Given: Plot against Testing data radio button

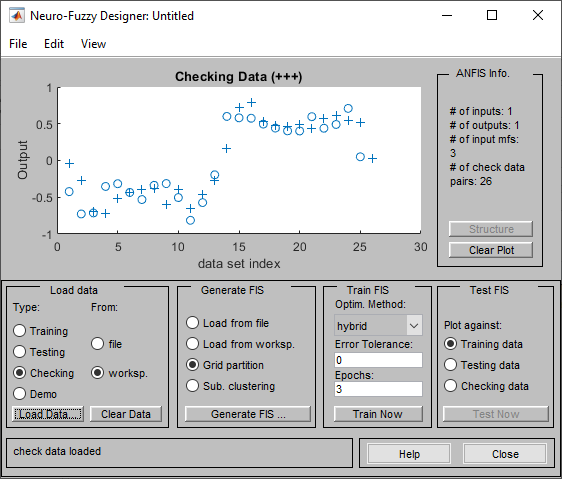Looking at the screenshot, I should coord(451,365).
